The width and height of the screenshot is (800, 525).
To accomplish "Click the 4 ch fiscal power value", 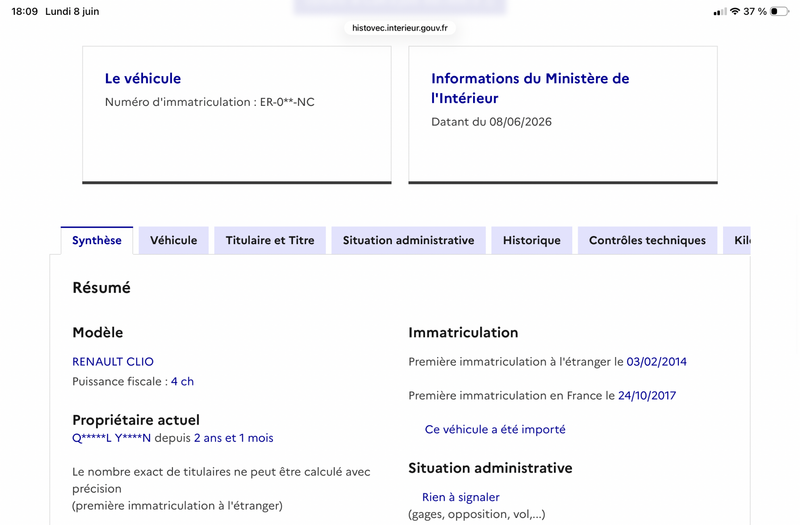I will tap(182, 382).
